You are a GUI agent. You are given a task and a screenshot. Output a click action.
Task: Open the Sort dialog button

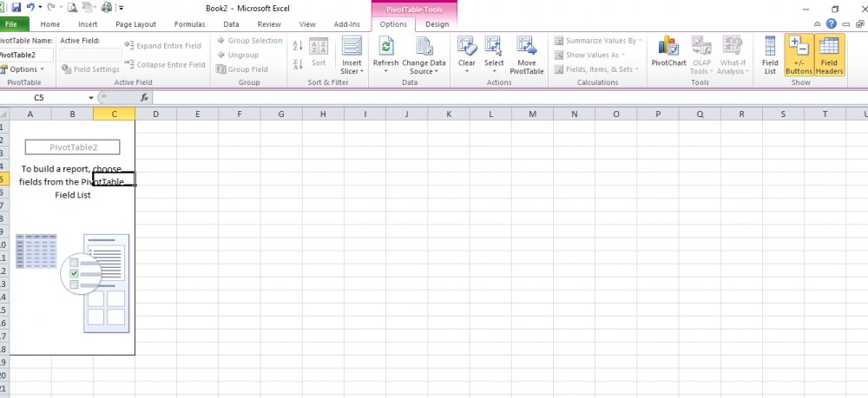click(x=319, y=53)
